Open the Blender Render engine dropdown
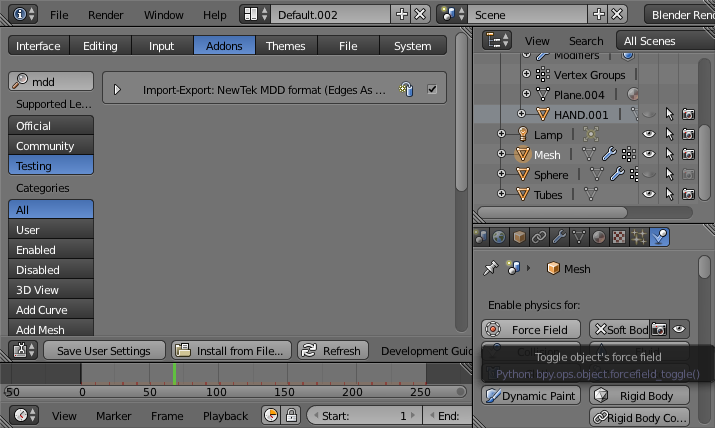 pos(680,15)
